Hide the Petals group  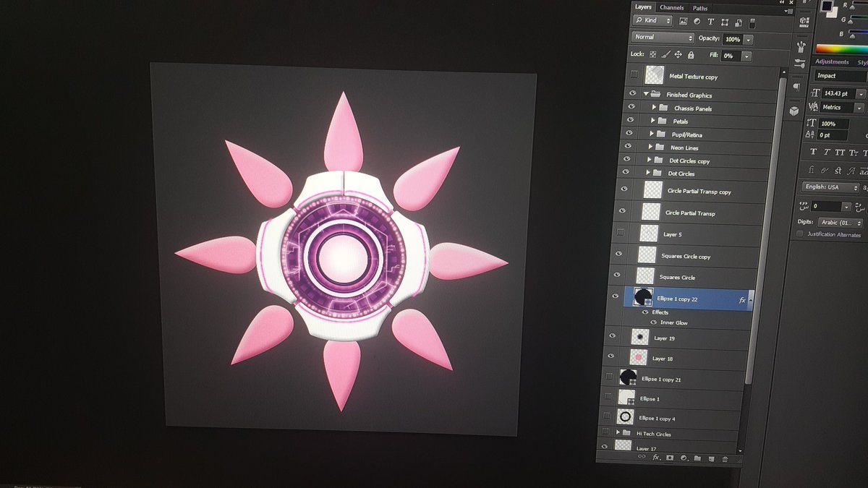click(x=631, y=121)
